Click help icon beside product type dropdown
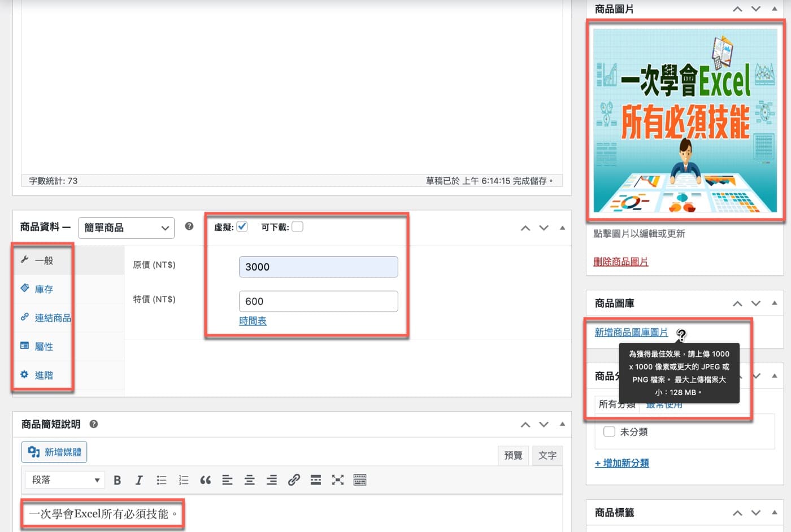The height and width of the screenshot is (532, 791). click(x=189, y=226)
